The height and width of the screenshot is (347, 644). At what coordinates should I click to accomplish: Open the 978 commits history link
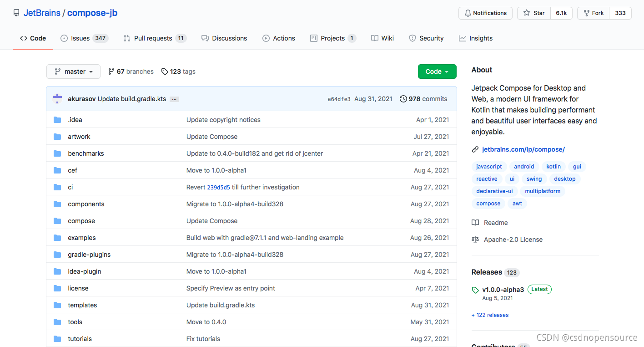(423, 99)
